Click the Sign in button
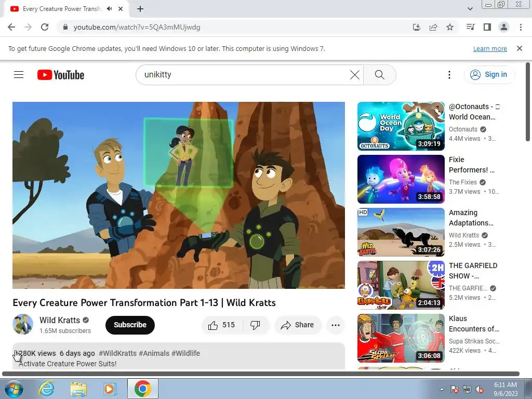 489,75
